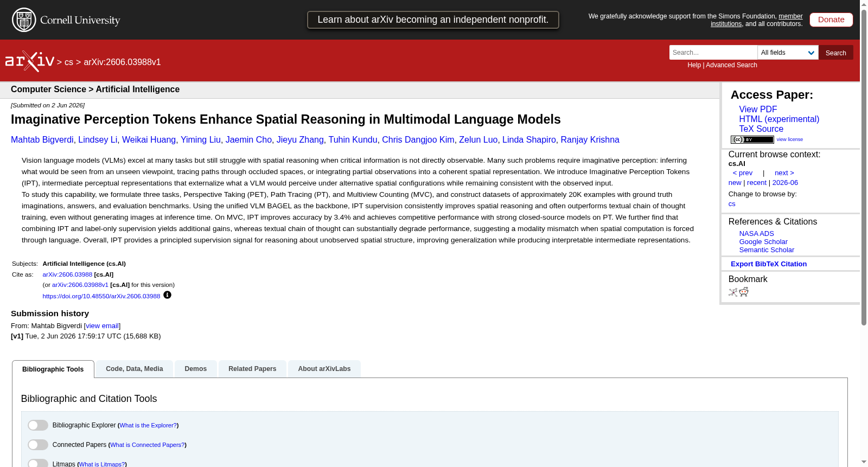868x467 pixels.
Task: Open the 2026-06 listing link
Action: click(x=785, y=183)
